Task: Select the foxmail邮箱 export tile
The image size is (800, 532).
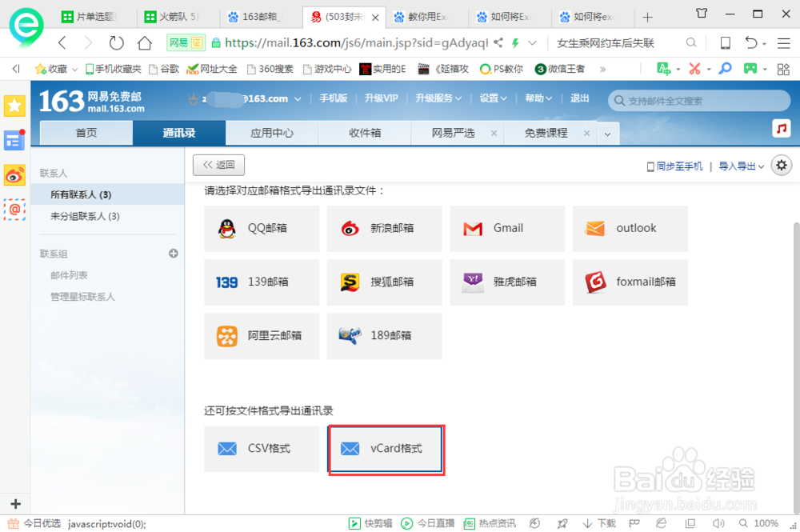Action: point(630,282)
